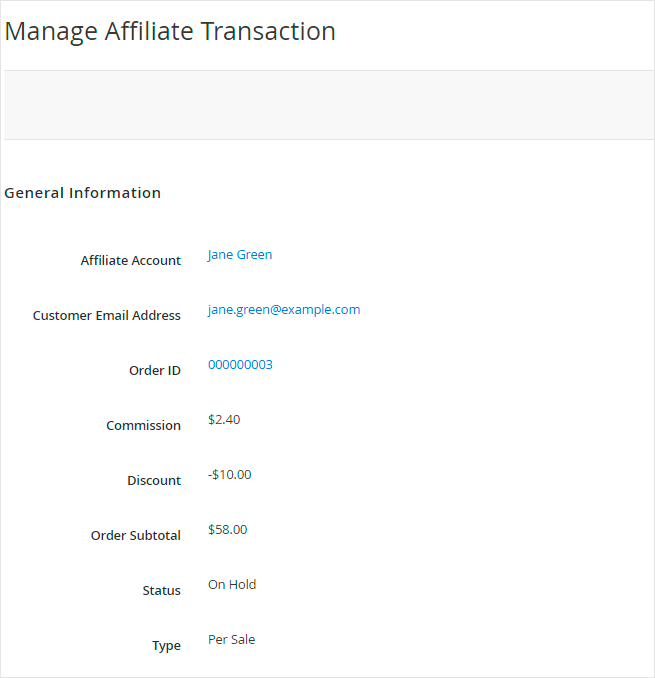Click the empty gray action bar
The image size is (655, 678).
[x=328, y=105]
